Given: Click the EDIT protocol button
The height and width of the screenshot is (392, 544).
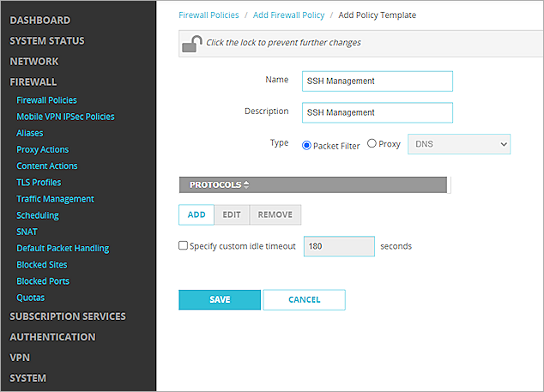Looking at the screenshot, I should 232,214.
